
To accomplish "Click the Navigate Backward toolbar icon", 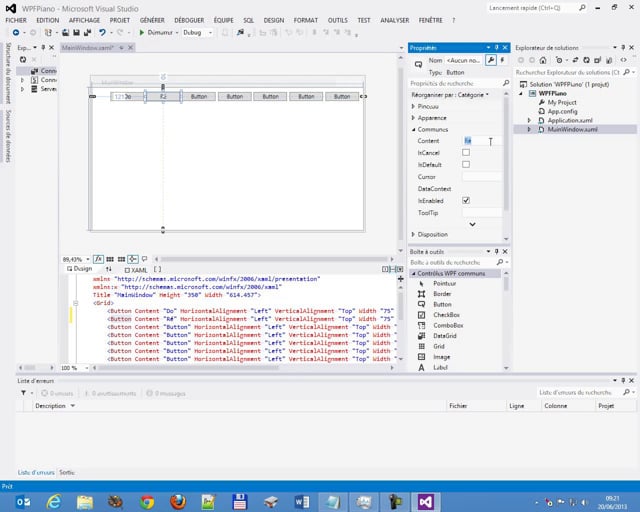I will click(16, 32).
